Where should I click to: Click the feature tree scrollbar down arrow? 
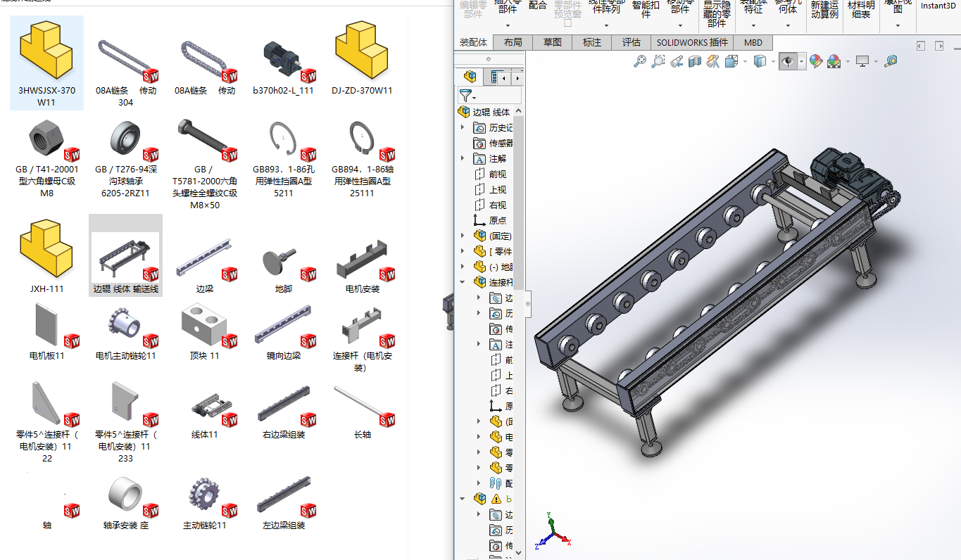[519, 554]
